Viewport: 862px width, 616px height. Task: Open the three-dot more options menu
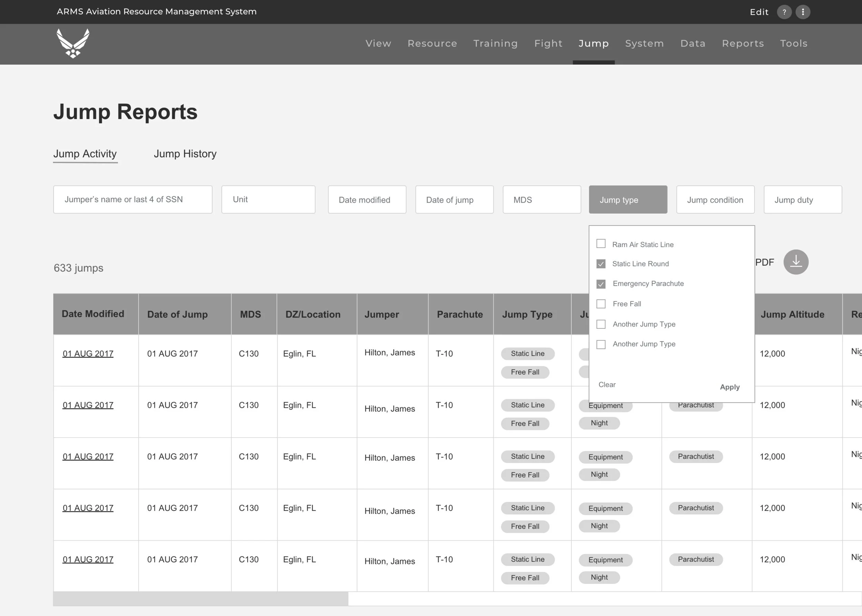coord(802,12)
